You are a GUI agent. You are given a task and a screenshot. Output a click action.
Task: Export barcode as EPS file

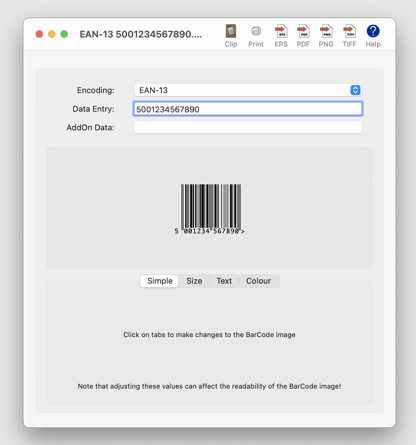[x=281, y=36]
